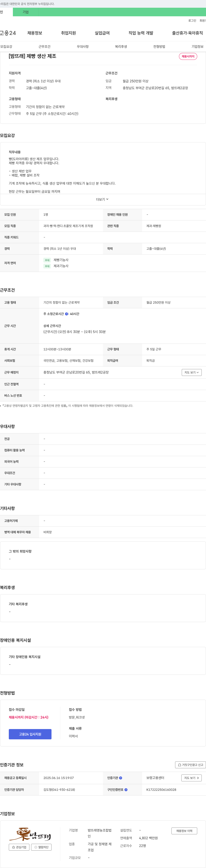Click break time 12시00분~13시00분
The height and width of the screenshot is (868, 206).
[x=57, y=349]
